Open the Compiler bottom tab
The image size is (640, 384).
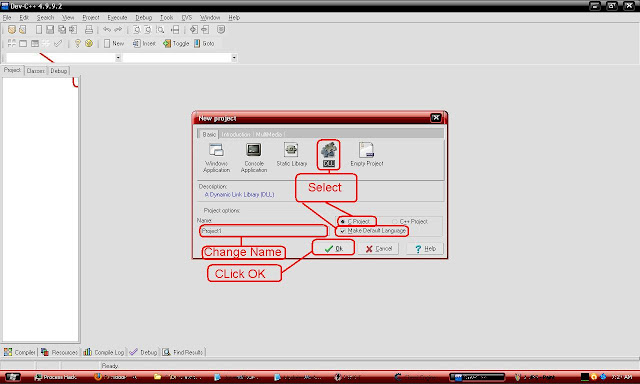point(20,352)
